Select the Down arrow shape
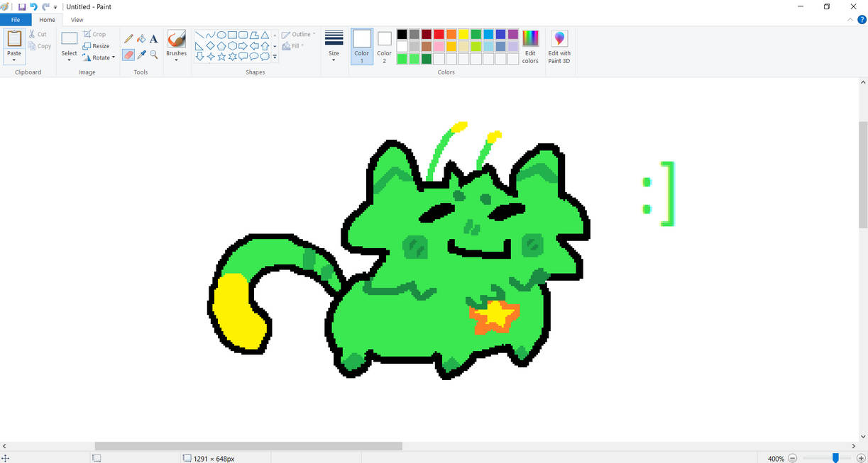The width and height of the screenshot is (868, 463). (199, 57)
